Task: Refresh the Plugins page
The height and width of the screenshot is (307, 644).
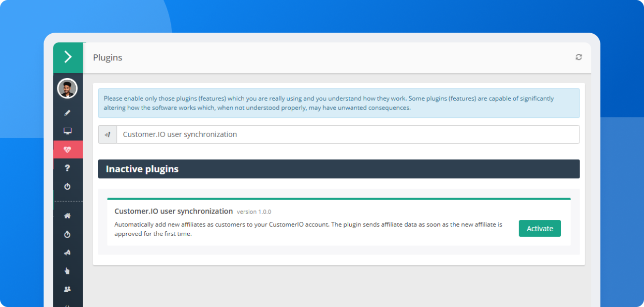Action: coord(578,57)
